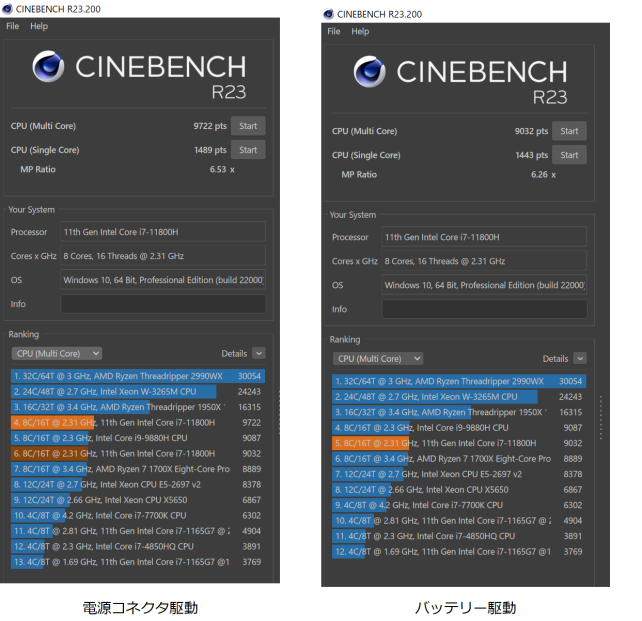Viewport: 642px width, 621px height.
Task: Select rank 3 Threadripper 1950X row, right window
Action: point(459,413)
